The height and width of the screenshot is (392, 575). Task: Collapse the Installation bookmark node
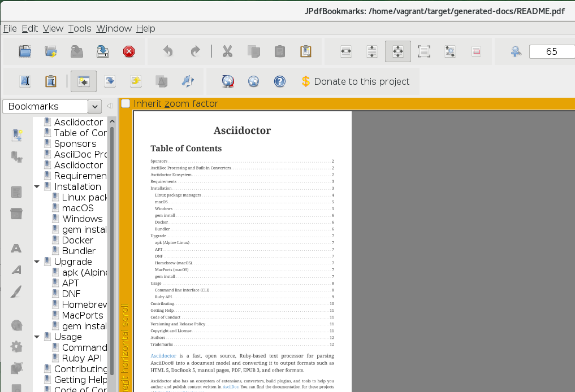click(37, 186)
